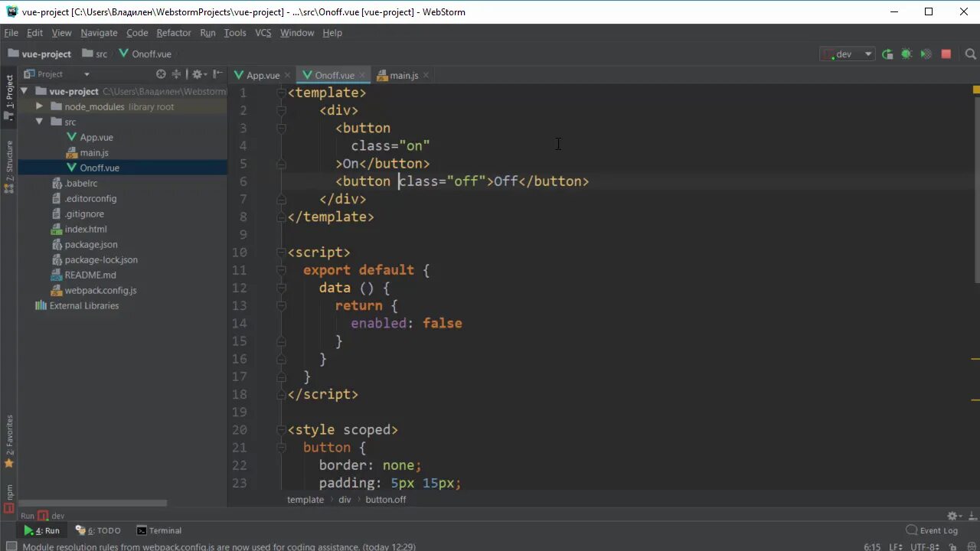
Task: Close the main.js tab
Action: pos(426,75)
